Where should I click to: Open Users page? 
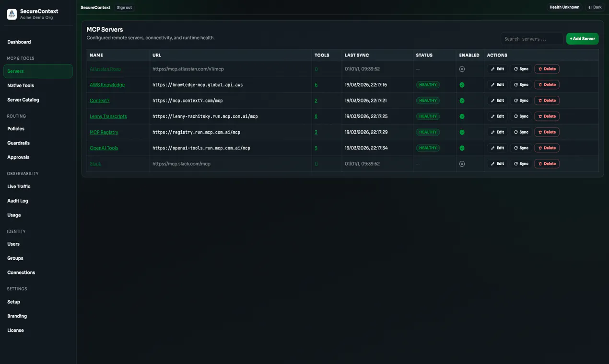click(13, 244)
